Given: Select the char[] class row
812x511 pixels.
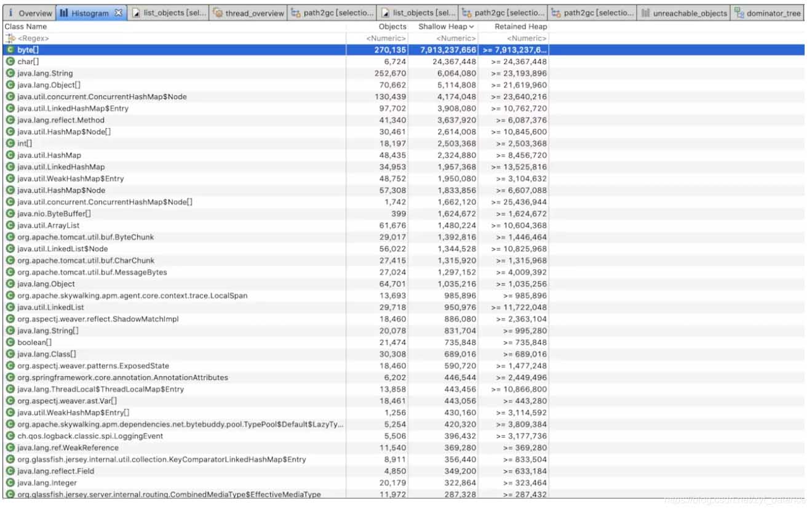Looking at the screenshot, I should coord(404,62).
